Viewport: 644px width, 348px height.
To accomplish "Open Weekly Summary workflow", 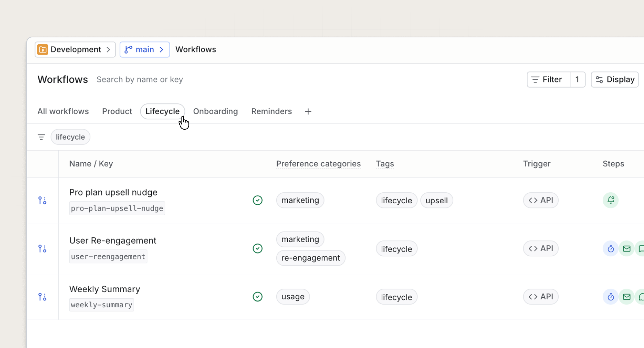I will tap(105, 289).
